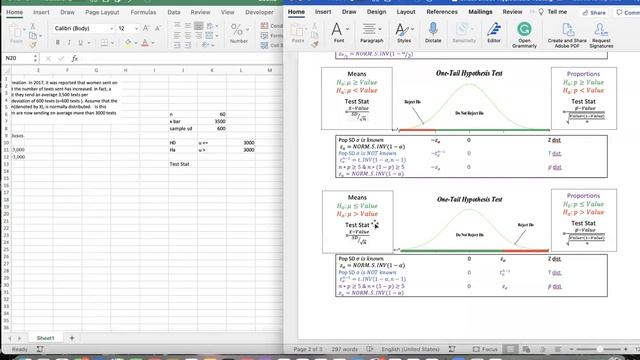Open Font group dropdown in Word
The image size is (640, 360).
pos(339,33)
